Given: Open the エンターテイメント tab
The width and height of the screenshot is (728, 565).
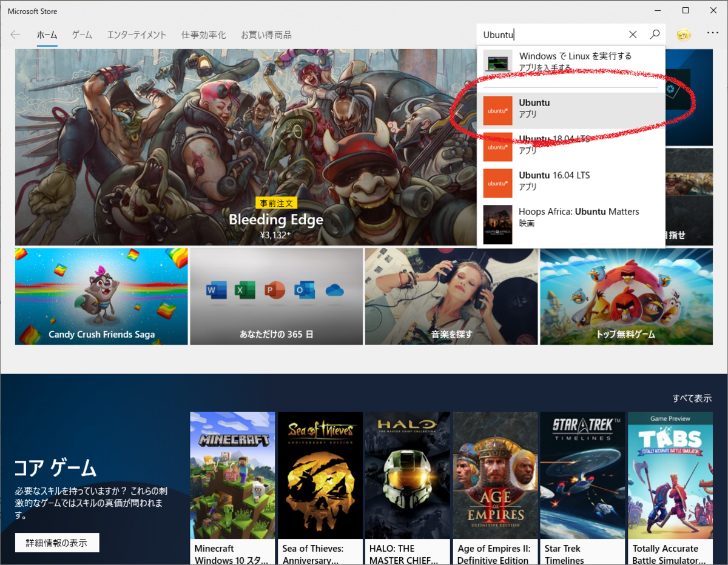Looking at the screenshot, I should [x=136, y=35].
